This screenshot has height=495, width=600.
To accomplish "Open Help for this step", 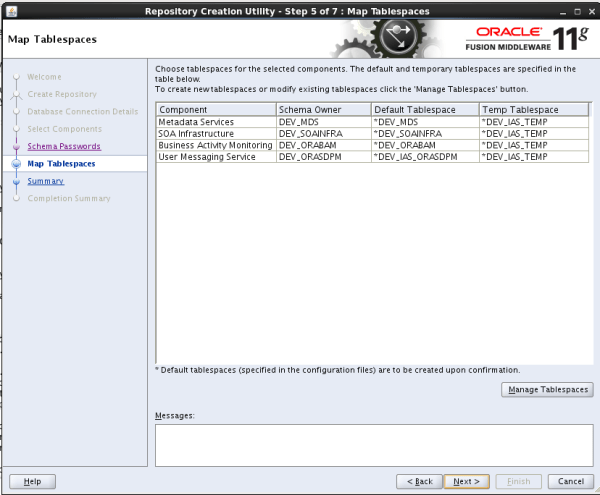I will coord(31,481).
